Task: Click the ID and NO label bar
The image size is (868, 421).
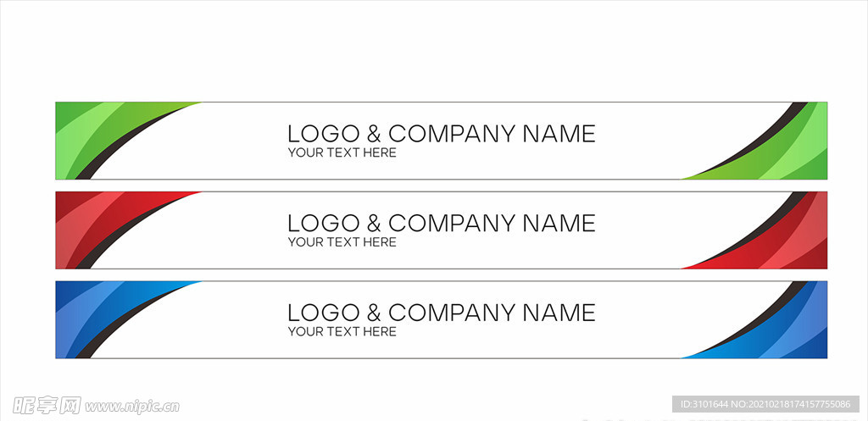Action: point(765,404)
